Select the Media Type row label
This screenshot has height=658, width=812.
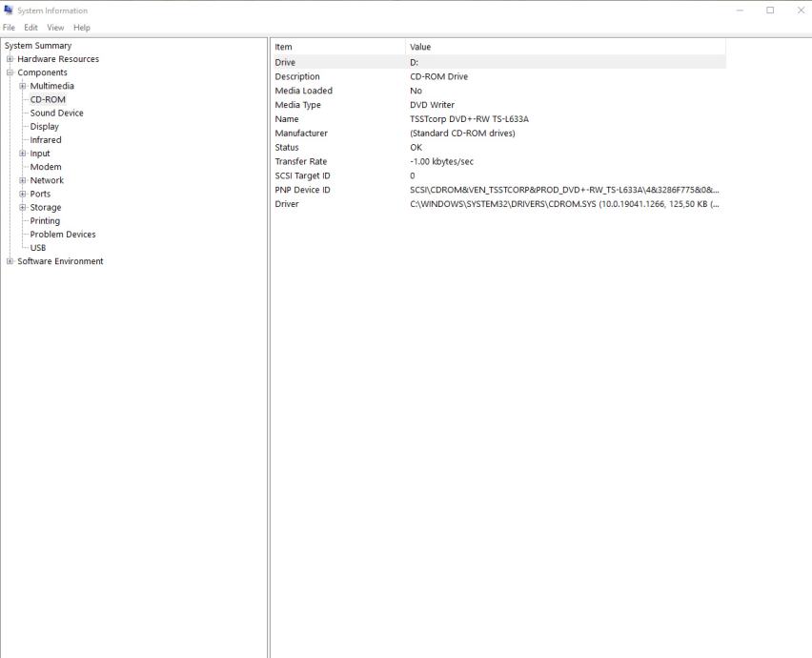(297, 105)
